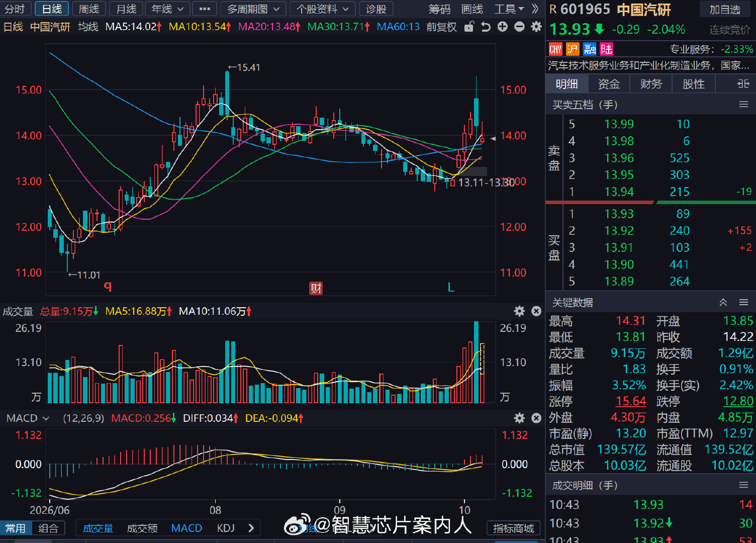Click the blue 融 badge icon
The width and height of the screenshot is (756, 543).
pos(590,49)
